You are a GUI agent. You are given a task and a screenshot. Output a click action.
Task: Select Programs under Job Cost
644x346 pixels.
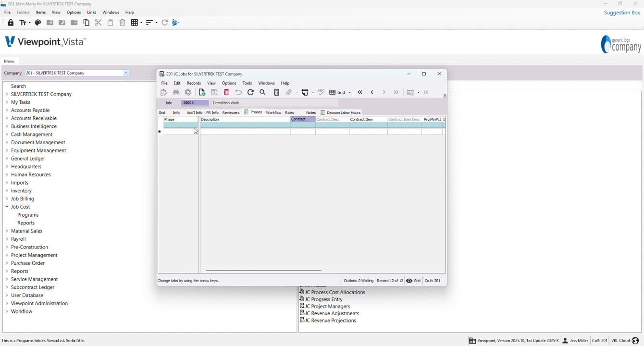(x=28, y=215)
